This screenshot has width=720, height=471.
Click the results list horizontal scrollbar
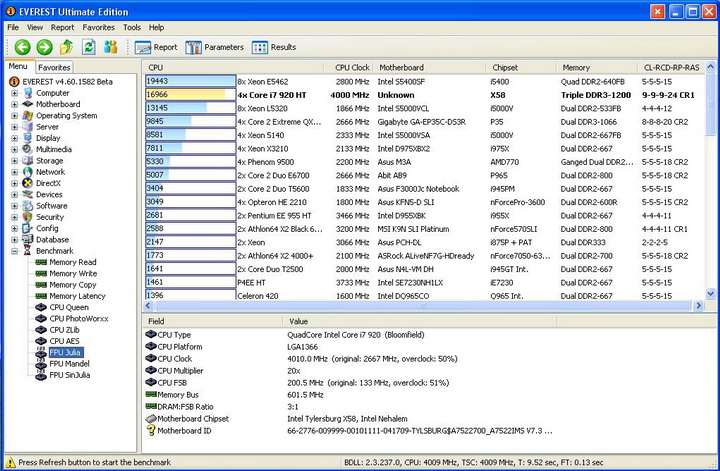coord(422,305)
